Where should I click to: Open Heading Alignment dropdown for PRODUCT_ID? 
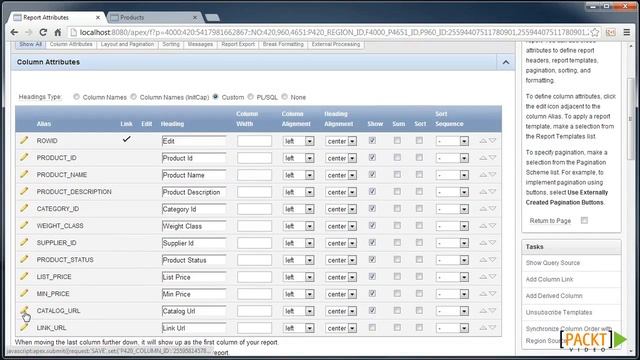point(341,158)
